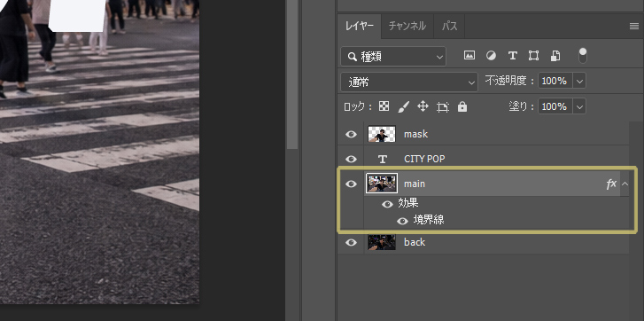Click the 不透明度 value field
The image size is (644, 321).
click(555, 81)
